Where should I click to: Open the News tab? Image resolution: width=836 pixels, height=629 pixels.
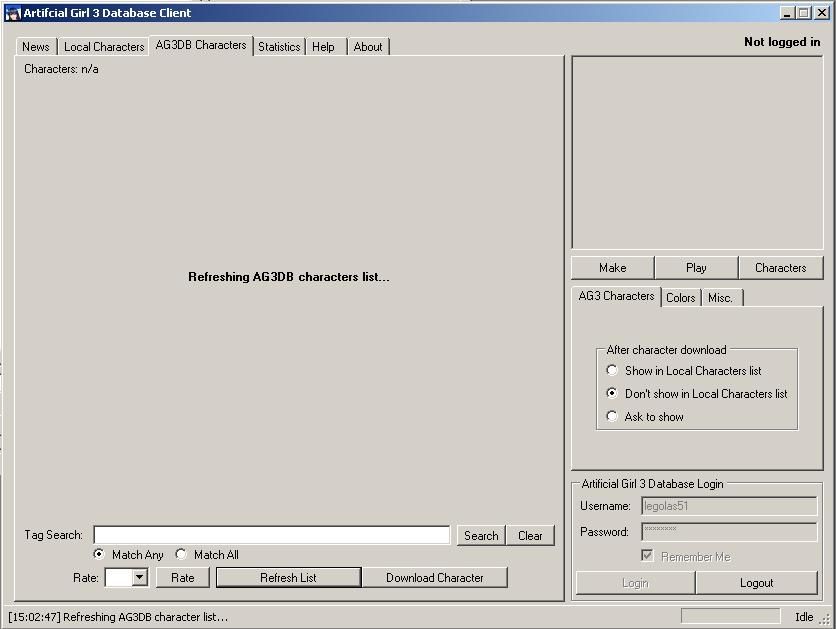[36, 47]
